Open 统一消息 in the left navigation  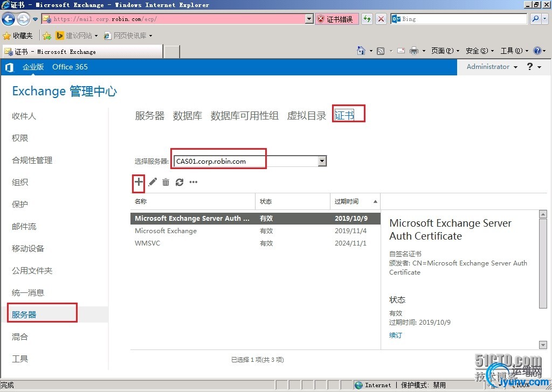[x=28, y=292]
